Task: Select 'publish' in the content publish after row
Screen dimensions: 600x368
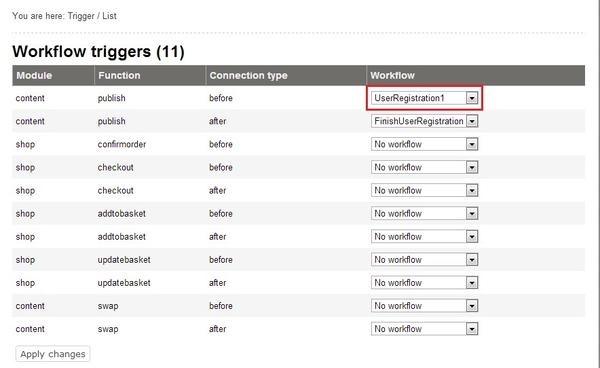Action: [111, 121]
